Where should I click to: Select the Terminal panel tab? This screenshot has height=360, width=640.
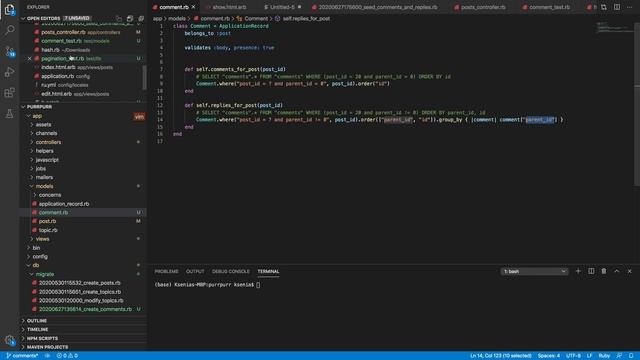coord(268,271)
